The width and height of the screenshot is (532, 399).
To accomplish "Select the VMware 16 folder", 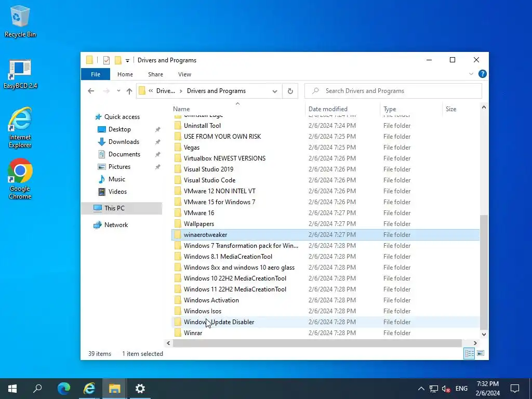I will click(325, 212).
